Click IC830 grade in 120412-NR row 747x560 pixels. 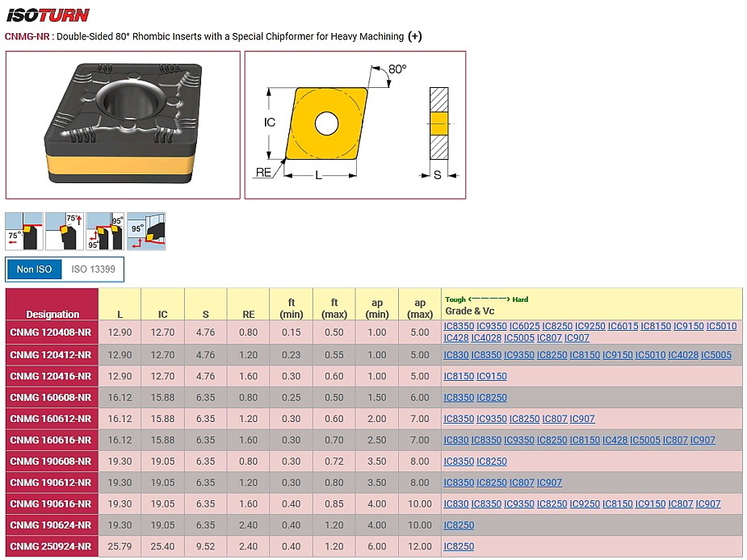pos(456,355)
